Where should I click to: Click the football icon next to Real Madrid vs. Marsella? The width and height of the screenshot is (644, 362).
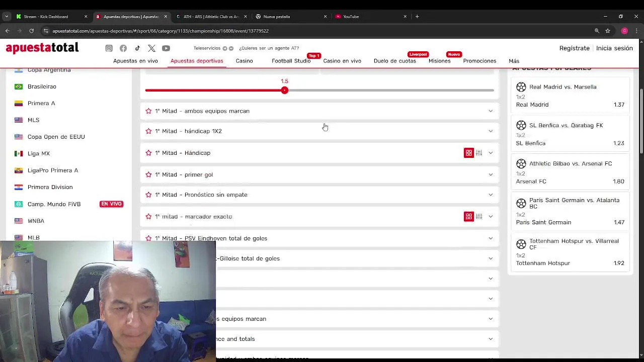pos(521,87)
